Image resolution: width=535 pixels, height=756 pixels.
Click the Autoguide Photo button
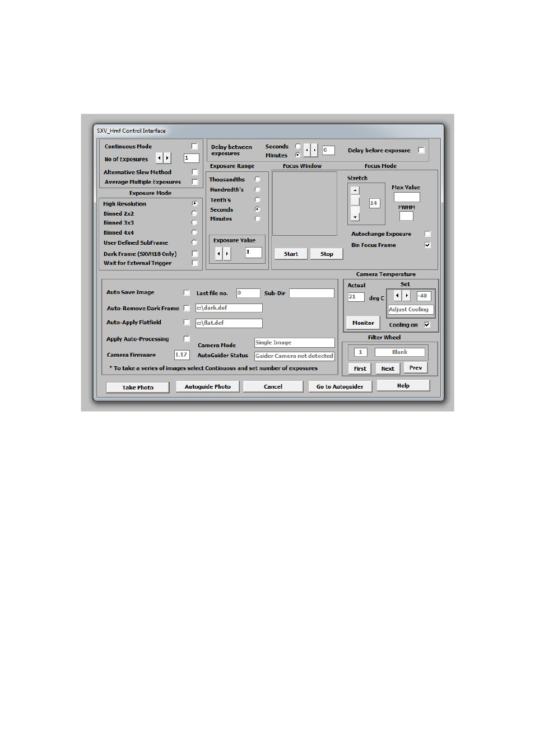(208, 387)
